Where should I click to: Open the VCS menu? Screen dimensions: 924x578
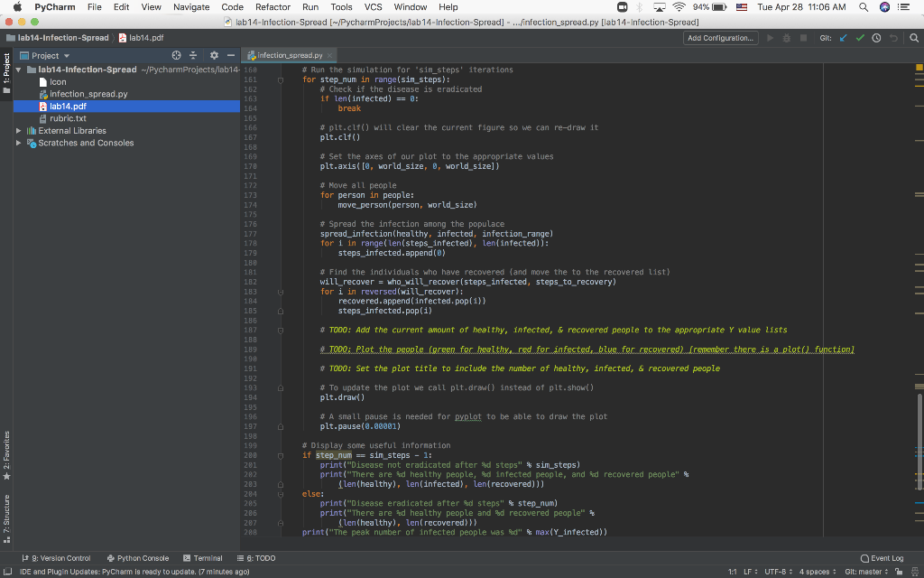pos(373,7)
